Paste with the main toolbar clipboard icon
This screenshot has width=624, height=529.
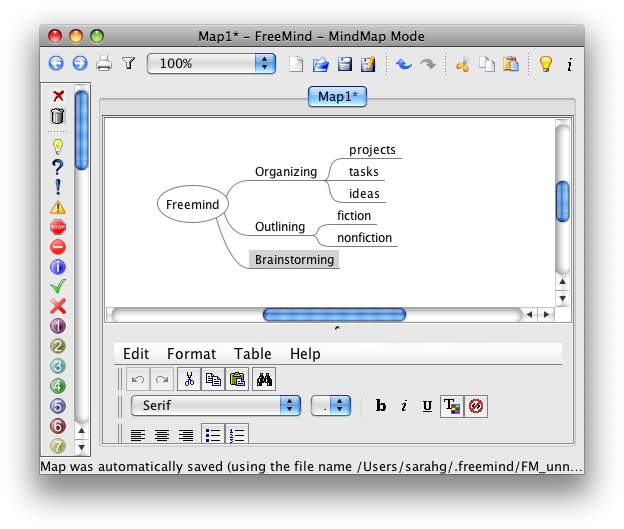point(511,64)
